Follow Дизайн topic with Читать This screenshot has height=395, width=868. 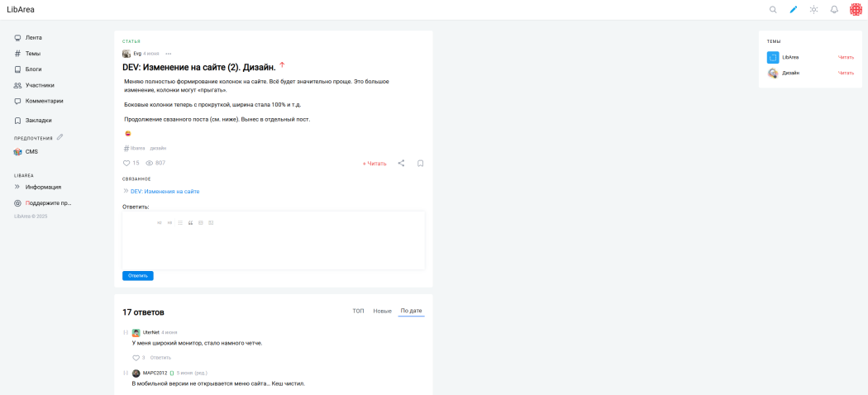coord(846,73)
